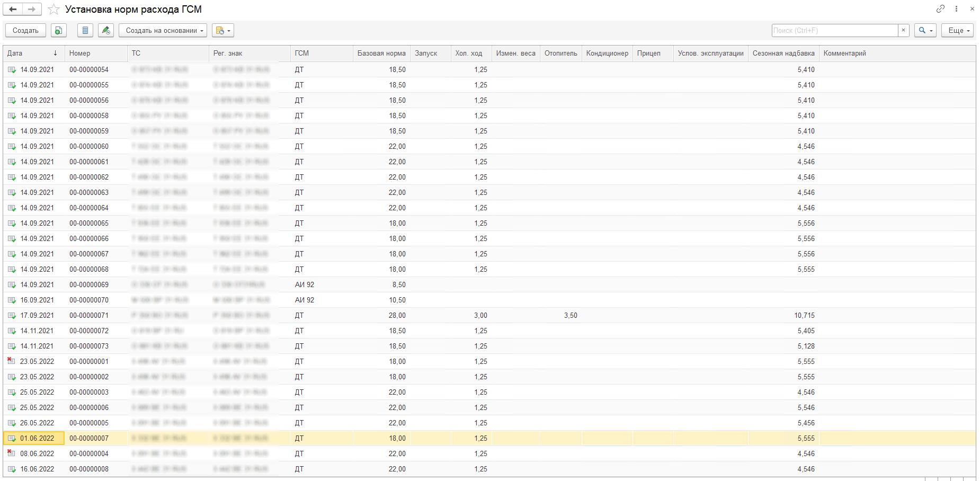
Task: Click the copy document icon with green plus
Action: (x=59, y=31)
